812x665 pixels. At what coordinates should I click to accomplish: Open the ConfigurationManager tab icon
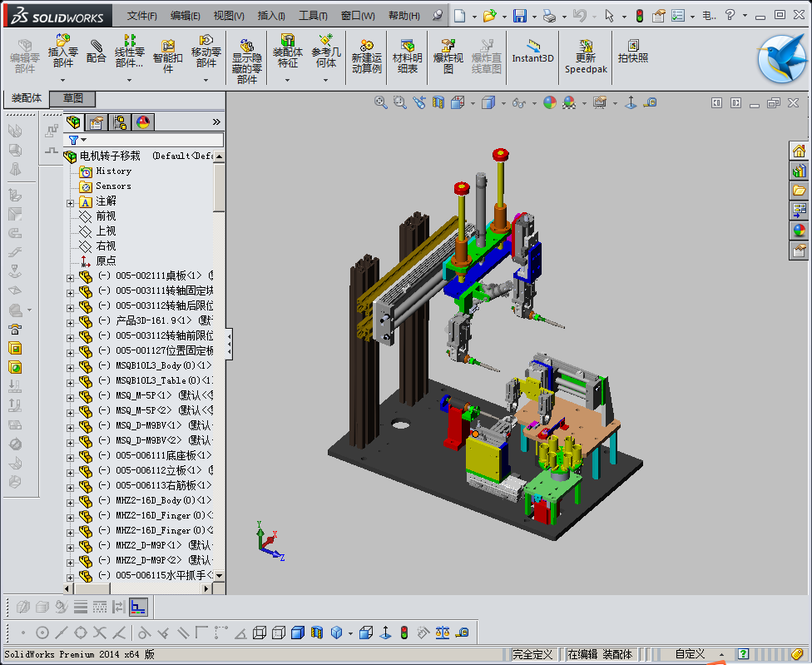click(x=120, y=122)
